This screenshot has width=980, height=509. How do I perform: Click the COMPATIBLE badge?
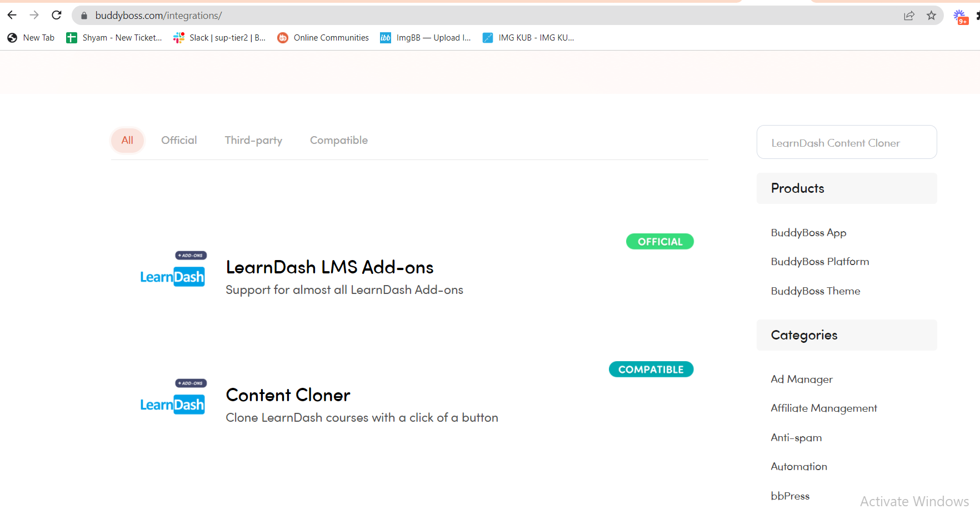click(x=651, y=370)
